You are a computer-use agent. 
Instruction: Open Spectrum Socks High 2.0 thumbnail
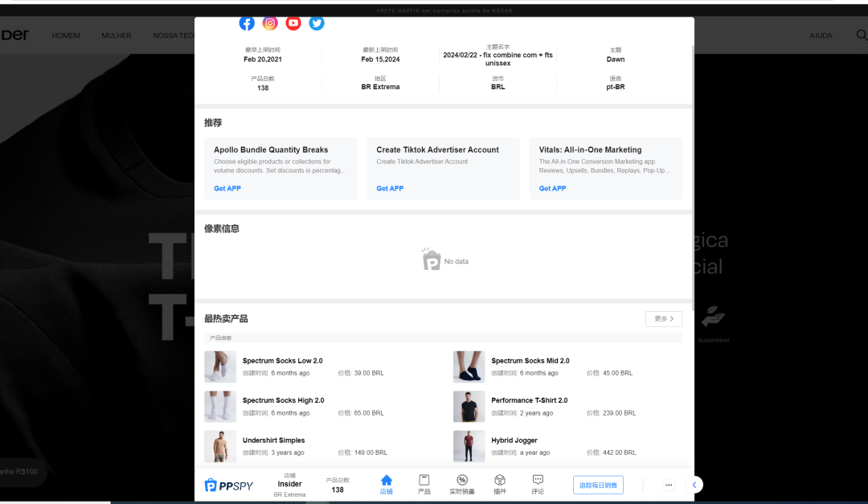tap(220, 407)
